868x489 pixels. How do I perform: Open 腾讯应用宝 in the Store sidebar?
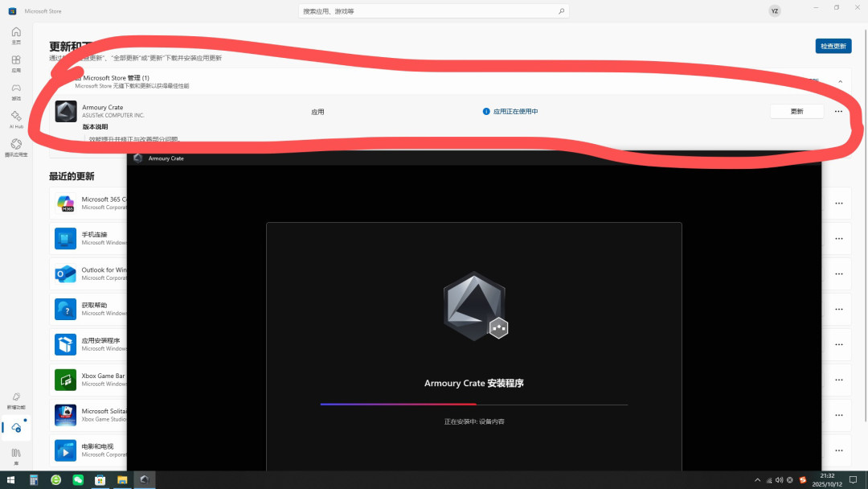click(16, 148)
